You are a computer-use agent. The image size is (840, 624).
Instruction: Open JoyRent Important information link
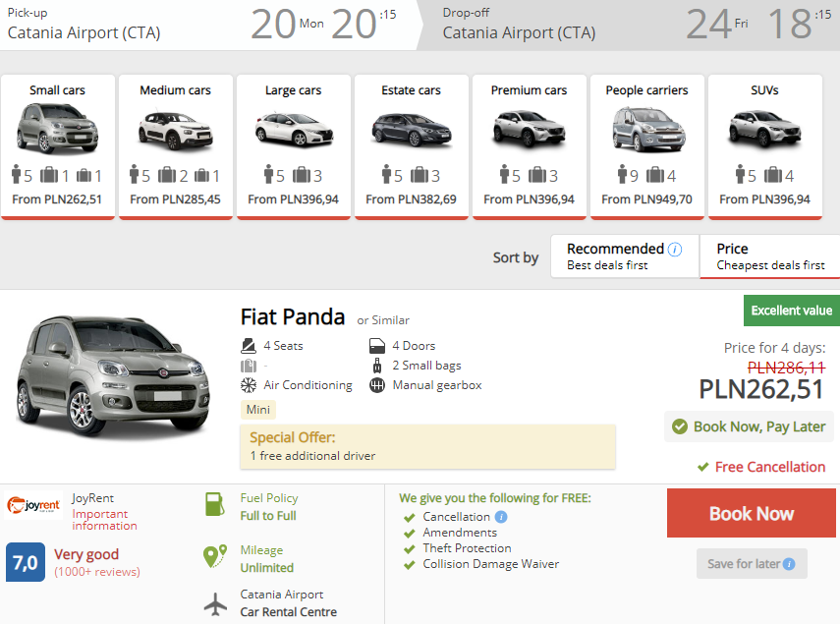(104, 520)
